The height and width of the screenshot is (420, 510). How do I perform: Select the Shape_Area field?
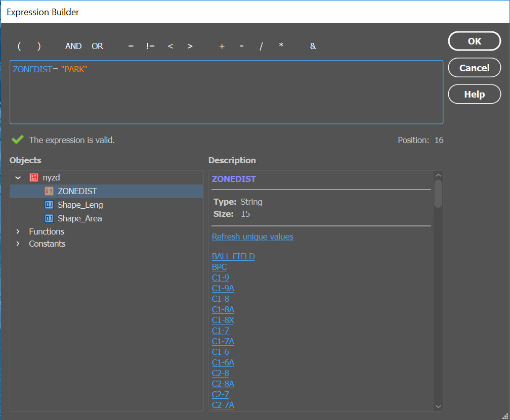(x=80, y=219)
